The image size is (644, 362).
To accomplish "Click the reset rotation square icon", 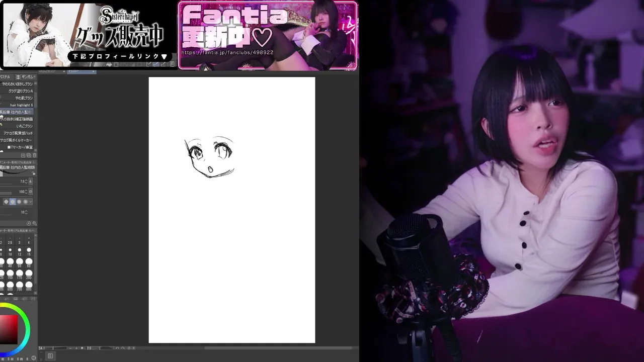I will click(x=82, y=348).
